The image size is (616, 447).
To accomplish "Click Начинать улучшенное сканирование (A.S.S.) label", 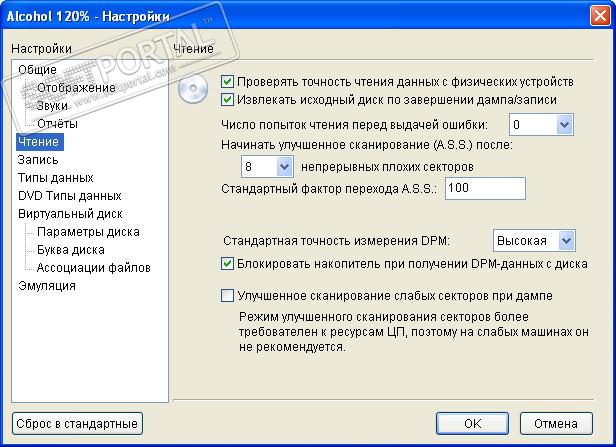I will point(367,145).
